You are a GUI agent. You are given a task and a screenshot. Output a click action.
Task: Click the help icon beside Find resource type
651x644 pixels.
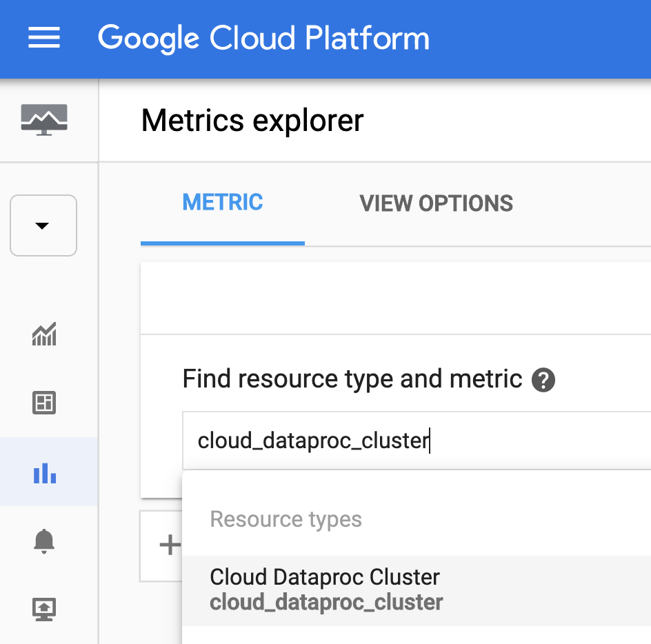[x=543, y=380]
